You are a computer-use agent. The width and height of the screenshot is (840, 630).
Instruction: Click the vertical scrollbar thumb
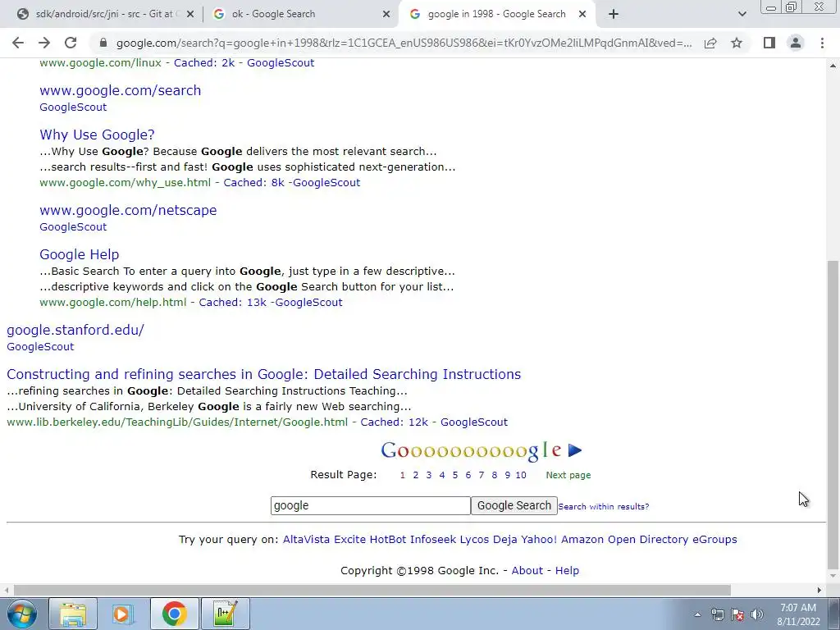point(833,415)
